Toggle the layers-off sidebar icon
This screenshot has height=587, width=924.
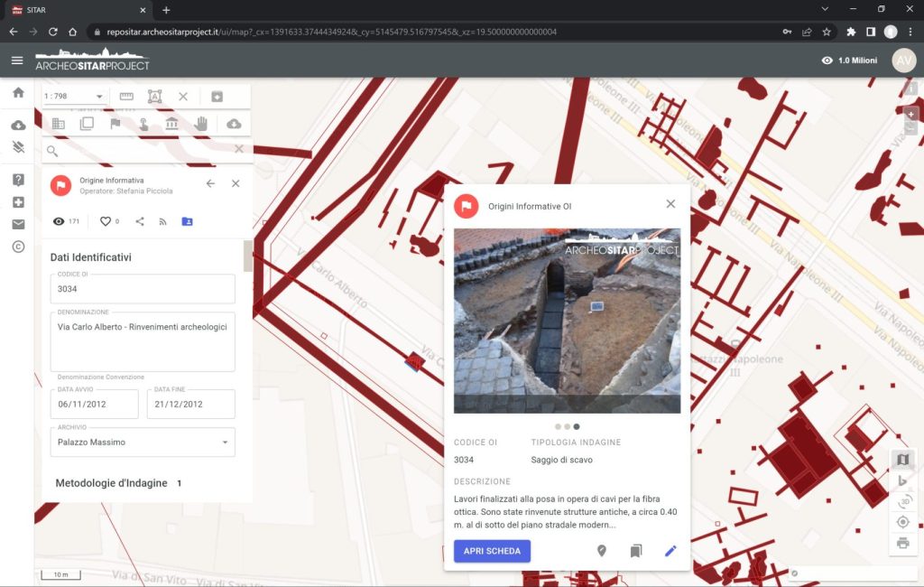point(18,147)
